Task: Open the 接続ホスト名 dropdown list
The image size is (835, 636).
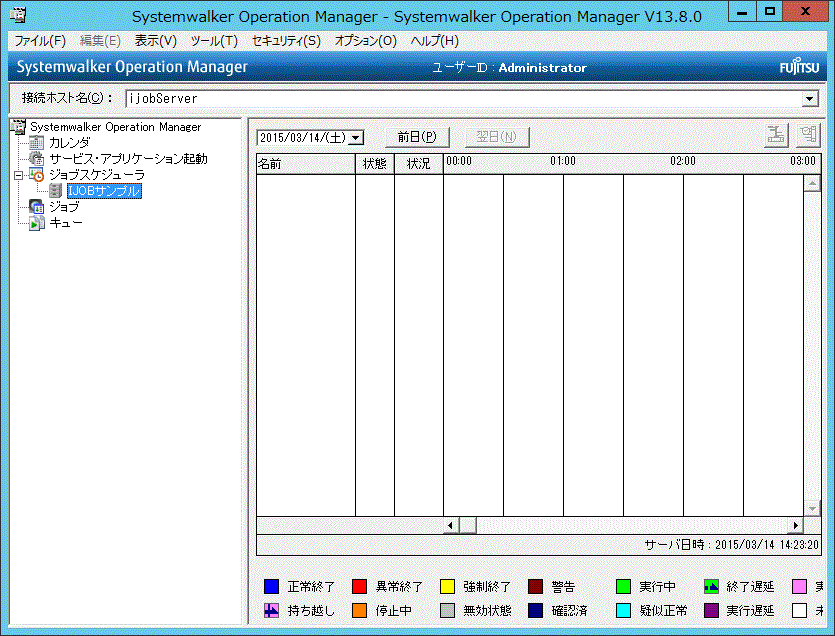Action: 810,99
